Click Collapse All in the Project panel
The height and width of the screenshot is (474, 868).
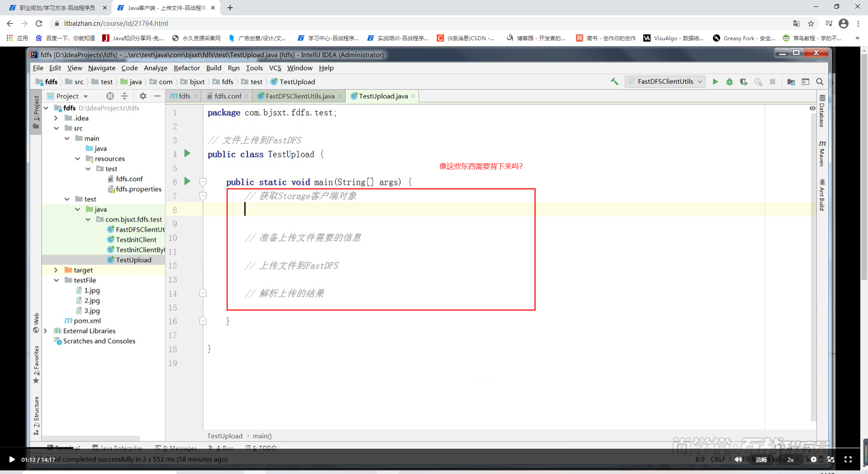pyautogui.click(x=124, y=96)
